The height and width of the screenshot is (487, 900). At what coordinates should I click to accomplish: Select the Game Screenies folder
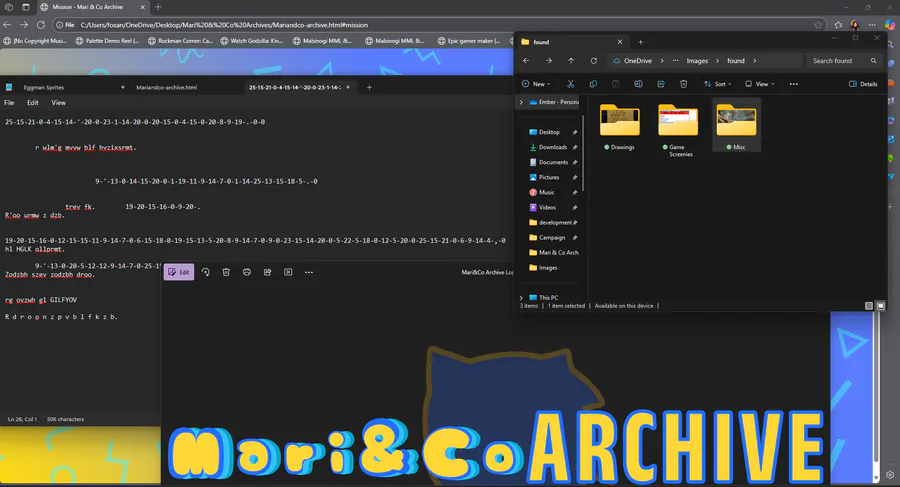tap(678, 129)
